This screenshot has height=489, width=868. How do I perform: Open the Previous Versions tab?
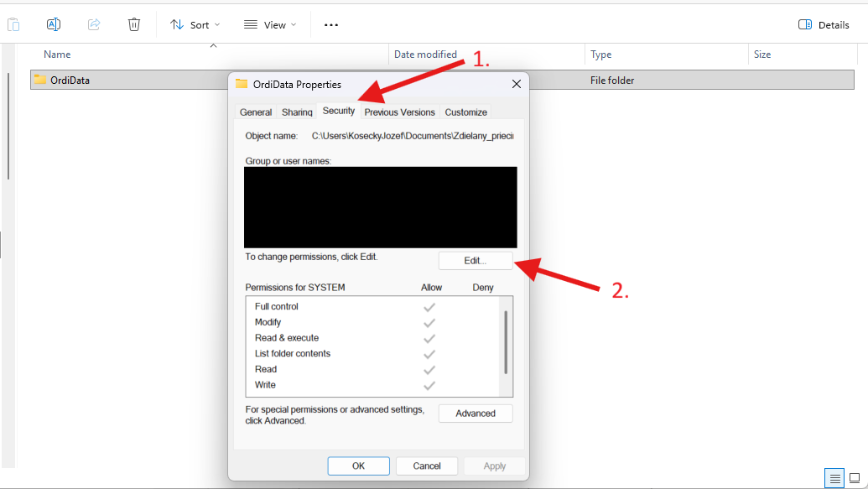tap(399, 112)
